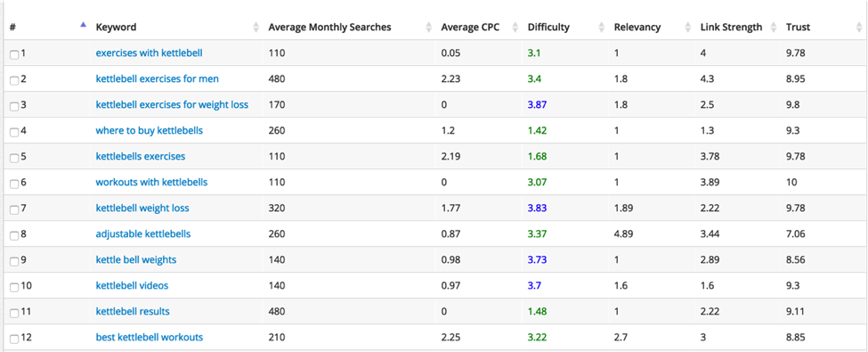
Task: Check the box for row 1
Action: 14,54
